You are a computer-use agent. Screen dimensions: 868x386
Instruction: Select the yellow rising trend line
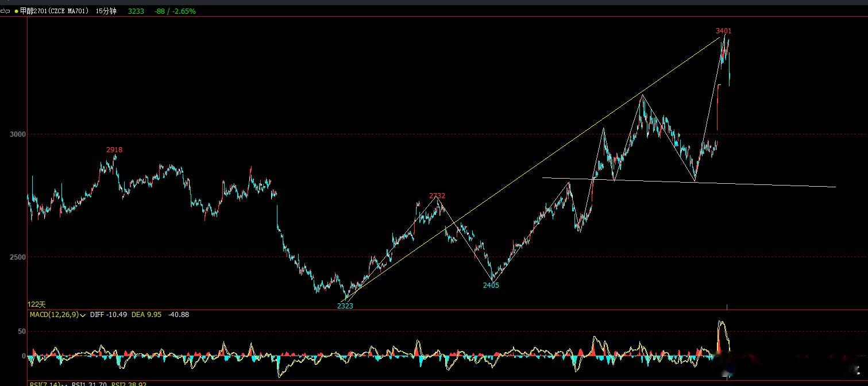coord(531,168)
